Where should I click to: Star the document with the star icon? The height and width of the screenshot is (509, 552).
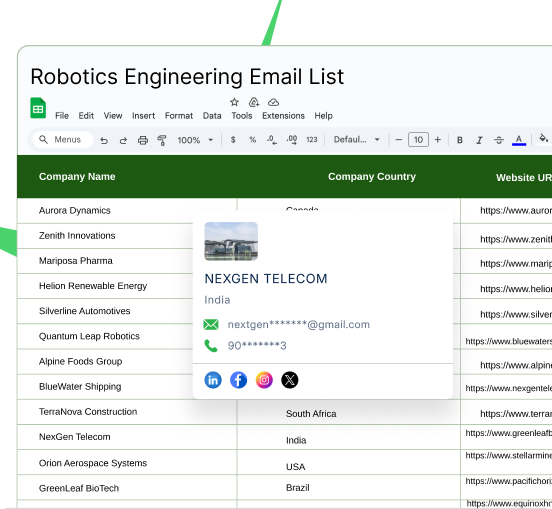(234, 102)
